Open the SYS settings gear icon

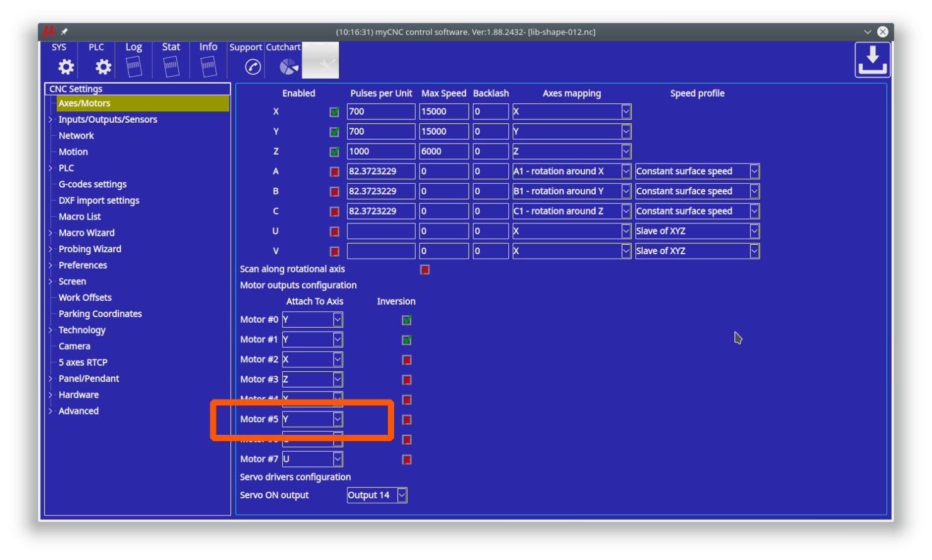tap(65, 66)
